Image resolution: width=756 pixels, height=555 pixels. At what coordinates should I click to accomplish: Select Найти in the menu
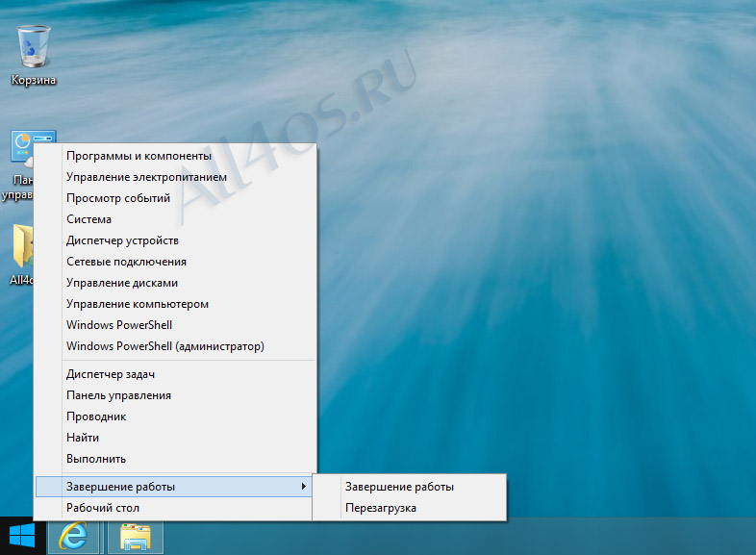point(175,439)
